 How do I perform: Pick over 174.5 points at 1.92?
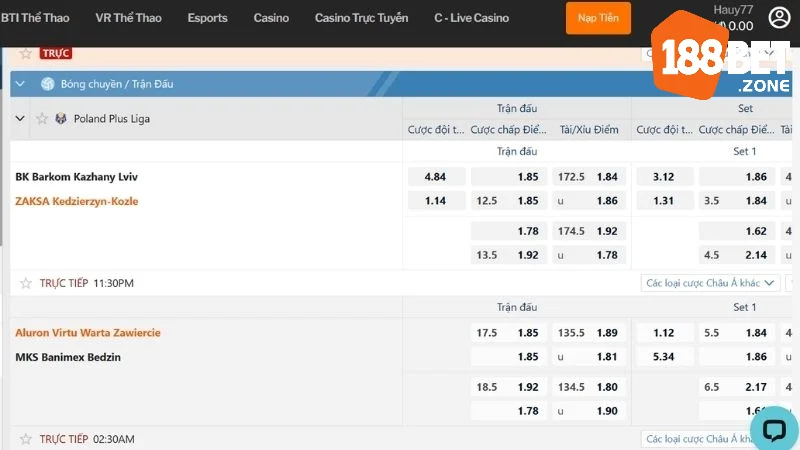click(589, 231)
